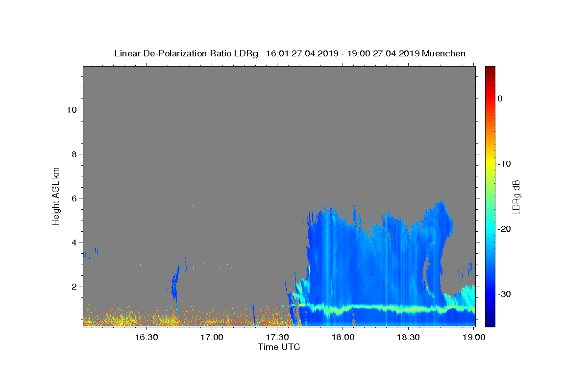The height and width of the screenshot is (392, 588).
Task: Click the "Time UTC" axis label
Action: (x=279, y=347)
